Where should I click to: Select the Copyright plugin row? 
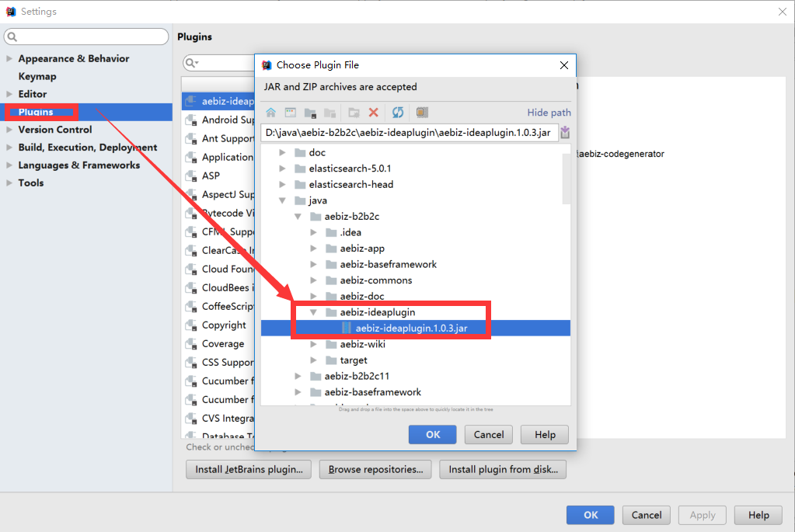(218, 325)
